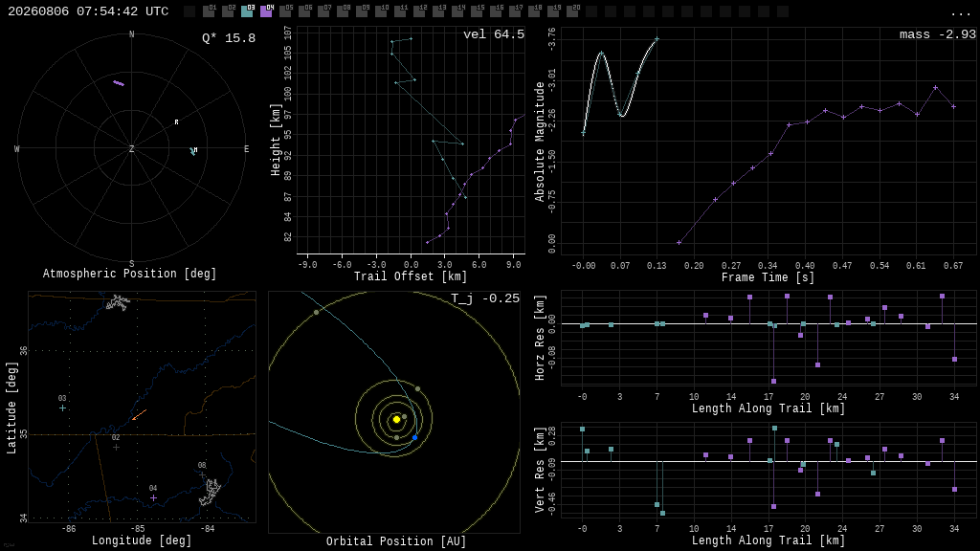Viewport: 980px width, 551px height.
Task: Click purple meteor streak on polar plot
Action: [119, 83]
